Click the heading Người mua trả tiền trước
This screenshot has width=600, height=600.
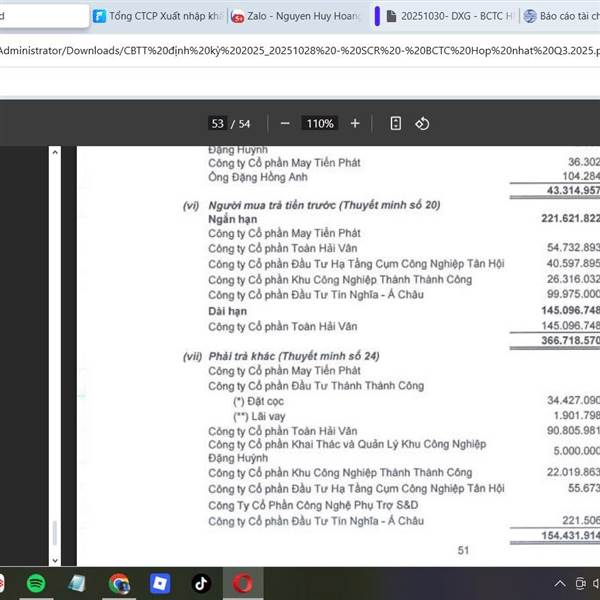click(324, 205)
